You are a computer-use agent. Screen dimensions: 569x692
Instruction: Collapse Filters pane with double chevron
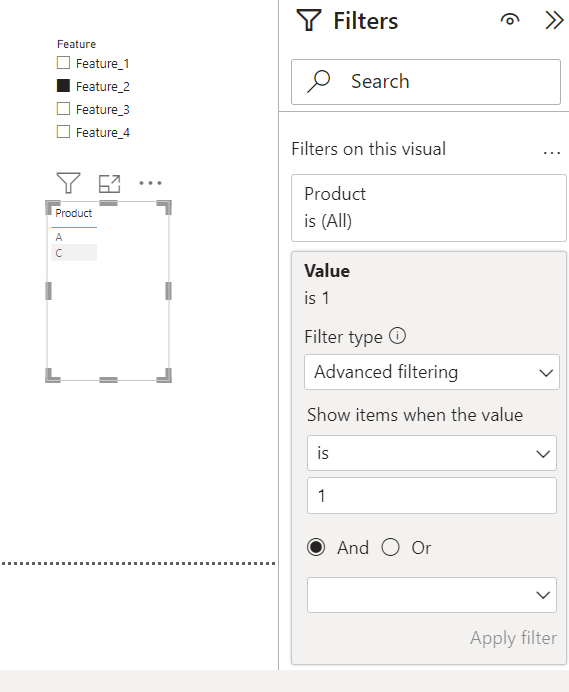pyautogui.click(x=554, y=20)
